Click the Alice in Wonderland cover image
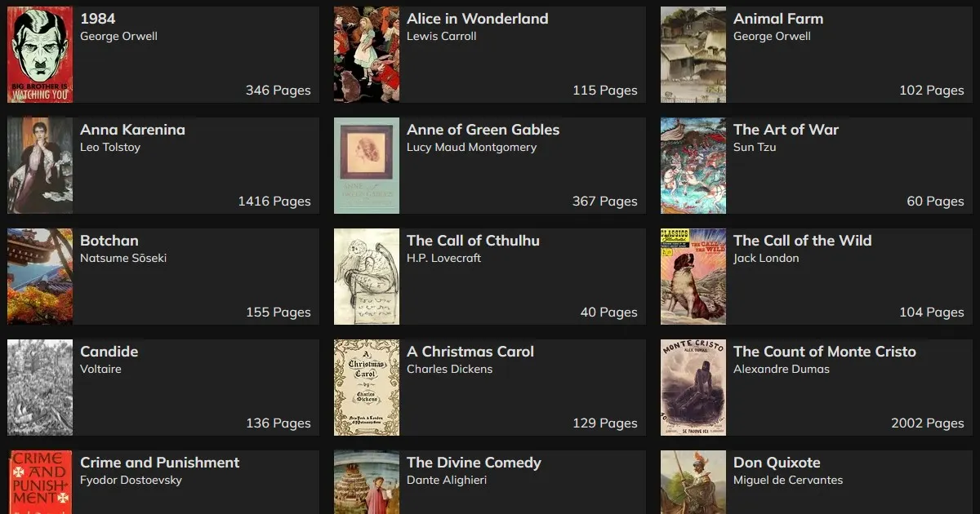The width and height of the screenshot is (980, 514). click(x=367, y=55)
